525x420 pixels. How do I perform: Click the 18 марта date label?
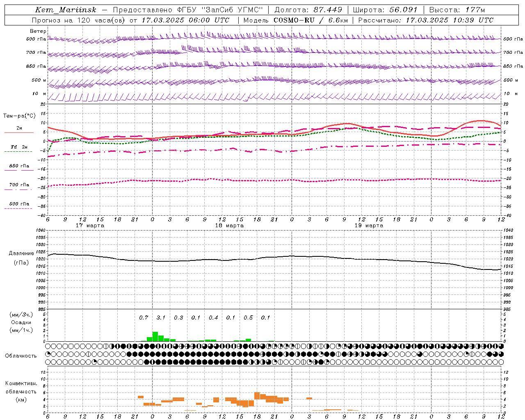[229, 226]
